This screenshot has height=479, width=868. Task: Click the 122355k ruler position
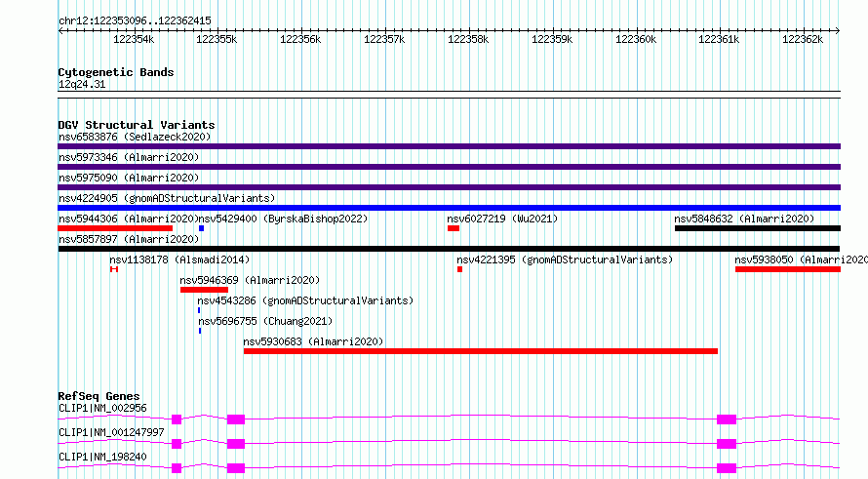tap(217, 40)
